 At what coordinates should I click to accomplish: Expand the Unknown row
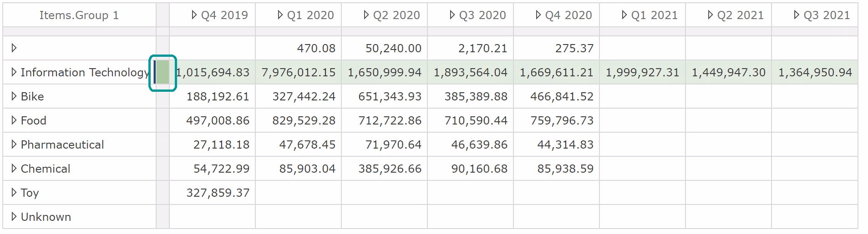pos(14,217)
